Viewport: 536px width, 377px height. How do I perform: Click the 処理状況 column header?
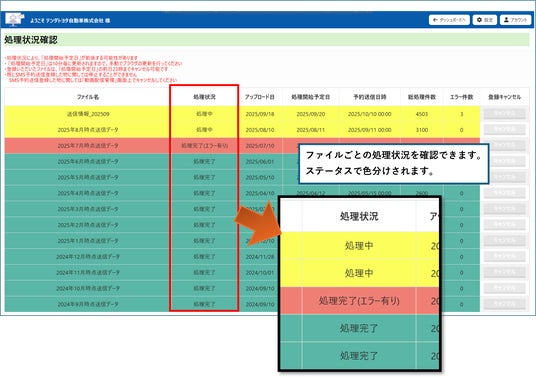204,97
